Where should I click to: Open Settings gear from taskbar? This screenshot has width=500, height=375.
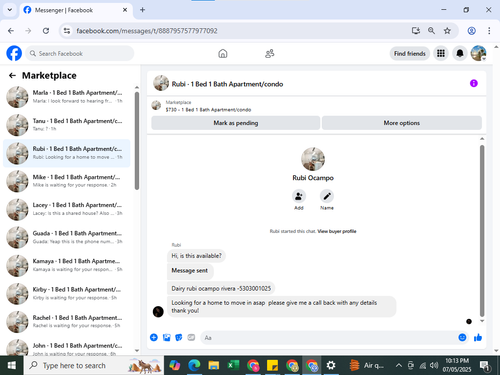tap(331, 366)
